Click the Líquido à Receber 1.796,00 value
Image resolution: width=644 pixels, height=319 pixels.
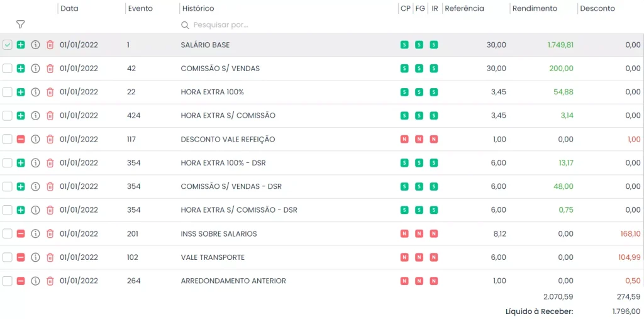626,311
